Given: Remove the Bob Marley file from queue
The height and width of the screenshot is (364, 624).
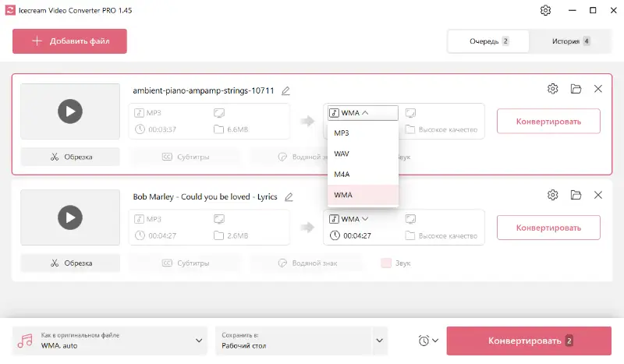Looking at the screenshot, I should (x=598, y=195).
